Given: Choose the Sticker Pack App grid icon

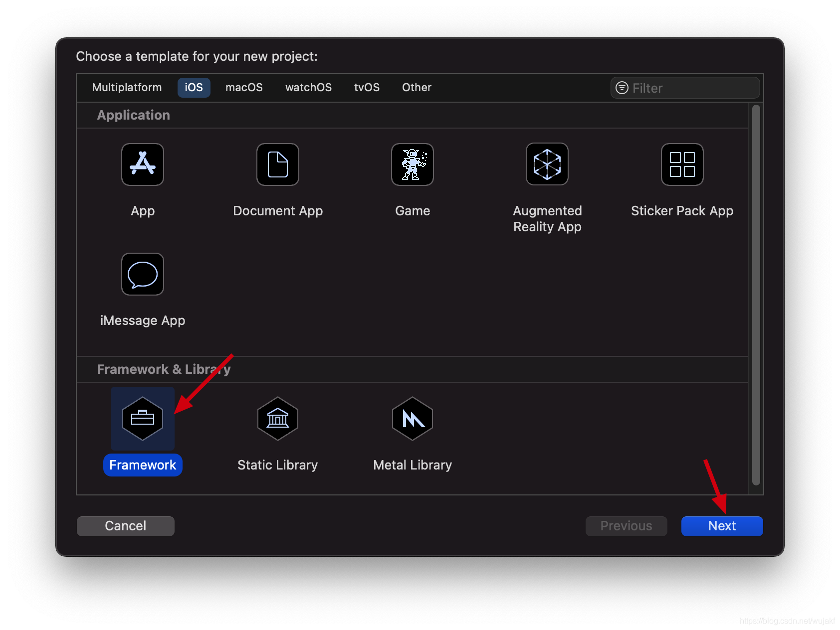Looking at the screenshot, I should 682,164.
